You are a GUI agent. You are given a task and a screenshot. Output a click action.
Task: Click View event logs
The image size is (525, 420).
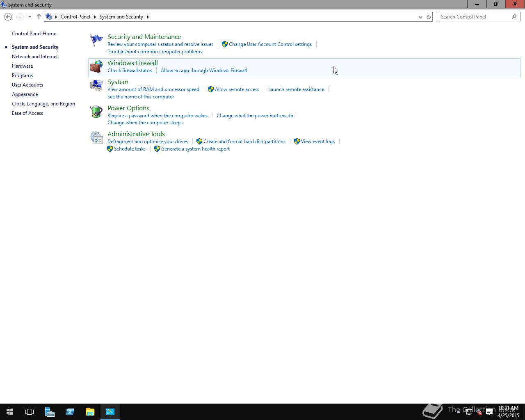pyautogui.click(x=318, y=142)
